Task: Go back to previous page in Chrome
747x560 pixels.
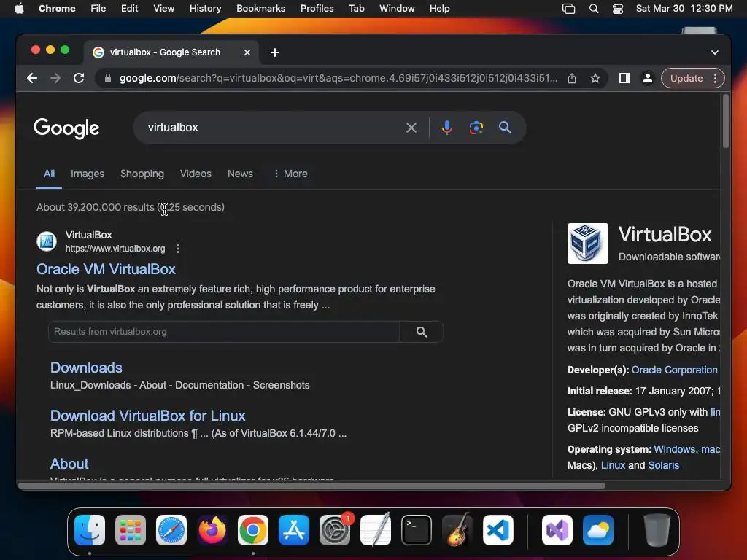Action: 32,78
